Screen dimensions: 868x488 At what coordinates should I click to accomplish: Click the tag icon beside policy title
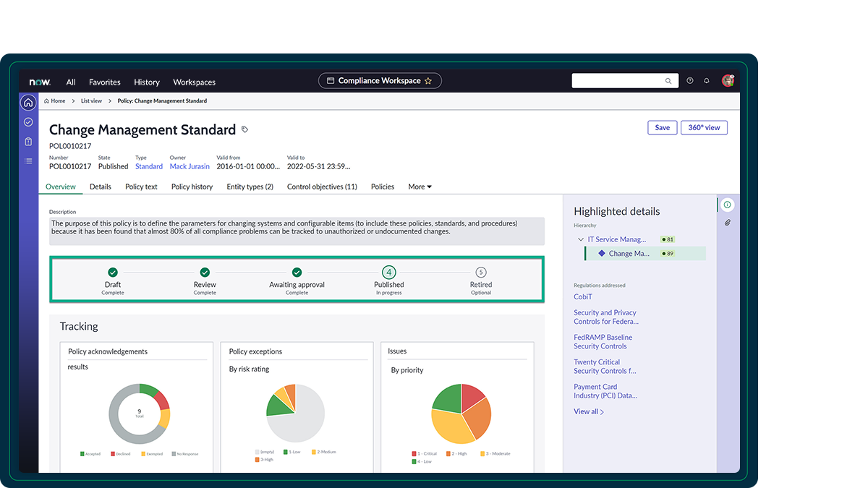tap(245, 130)
